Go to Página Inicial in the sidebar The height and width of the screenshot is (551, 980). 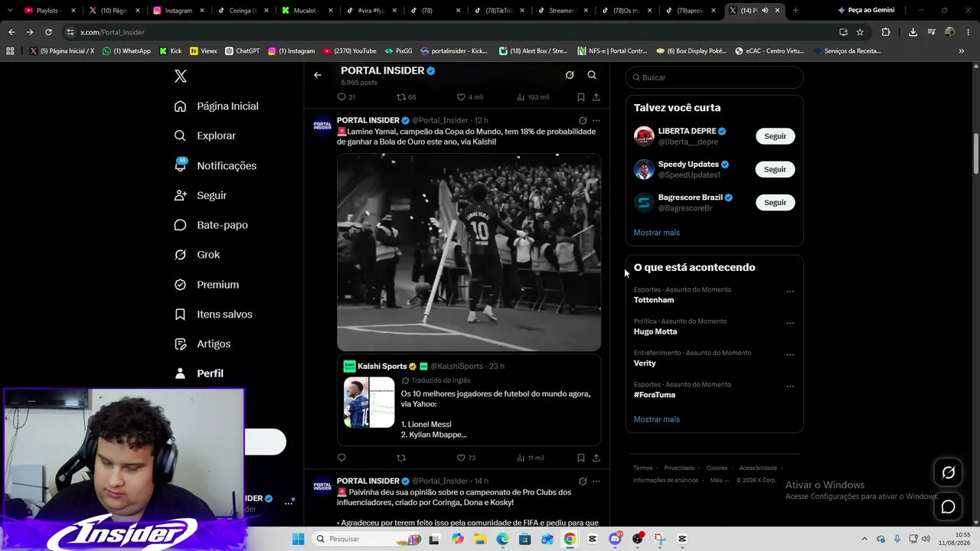click(216, 106)
